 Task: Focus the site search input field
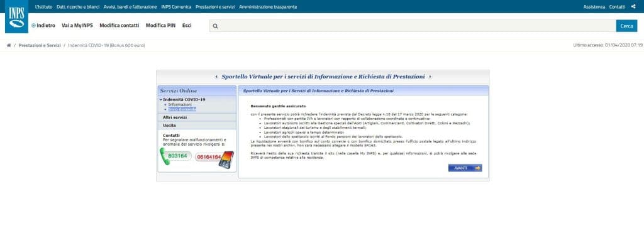pos(413,26)
